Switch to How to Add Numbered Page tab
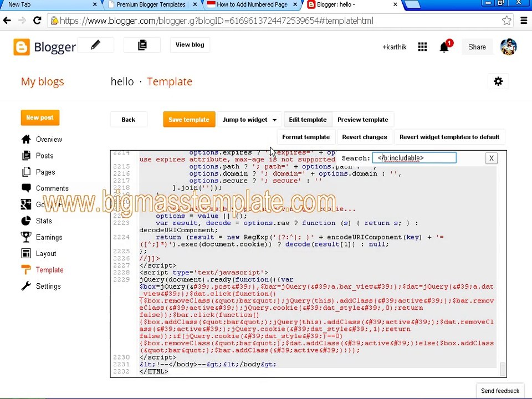This screenshot has height=399, width=532. pos(252,5)
